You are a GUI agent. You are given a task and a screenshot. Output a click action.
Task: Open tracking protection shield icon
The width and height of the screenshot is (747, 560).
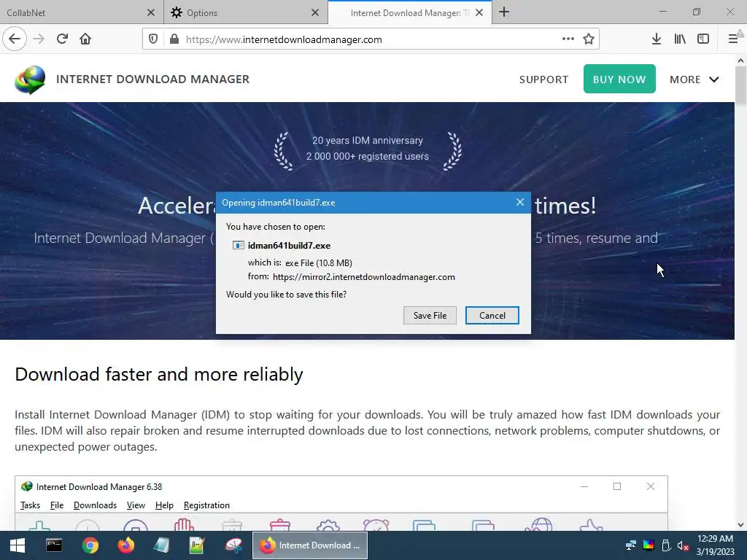[153, 39]
